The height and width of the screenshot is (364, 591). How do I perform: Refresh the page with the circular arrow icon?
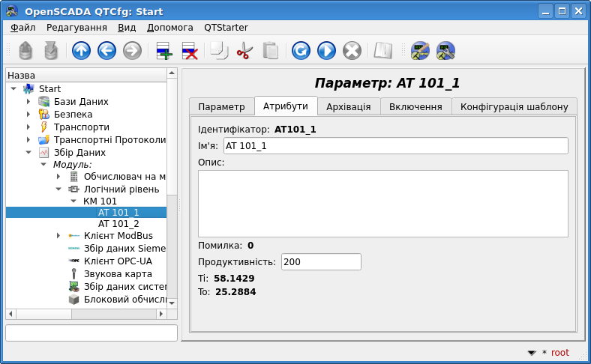301,50
